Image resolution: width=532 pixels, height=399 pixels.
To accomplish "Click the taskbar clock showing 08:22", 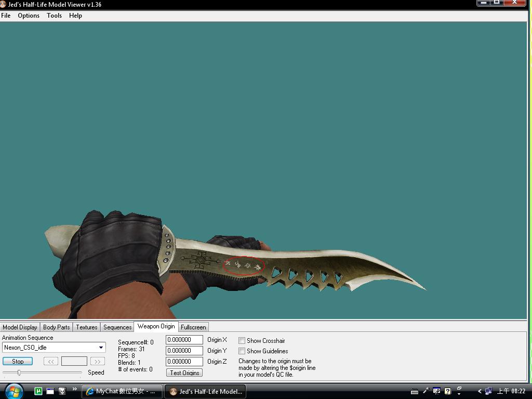I will (x=511, y=391).
